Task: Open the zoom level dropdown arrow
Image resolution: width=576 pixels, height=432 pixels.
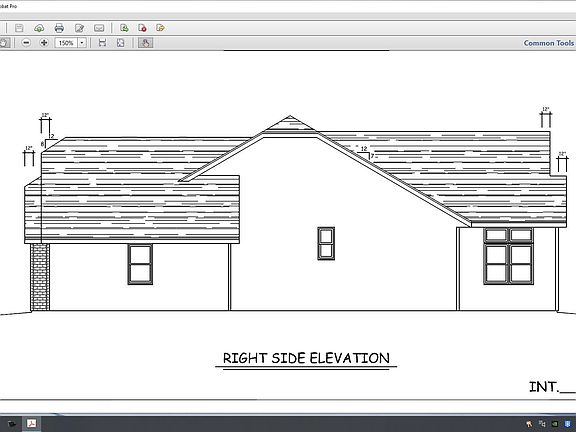Action: tap(82, 43)
